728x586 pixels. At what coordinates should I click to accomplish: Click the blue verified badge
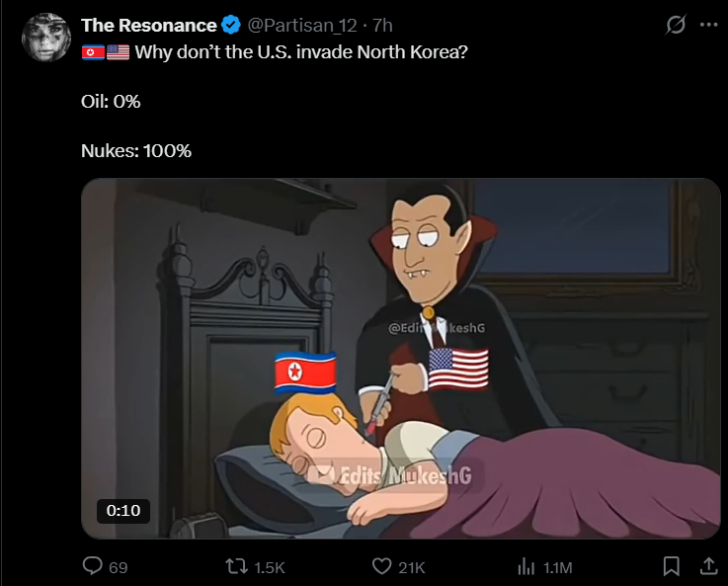[x=231, y=25]
